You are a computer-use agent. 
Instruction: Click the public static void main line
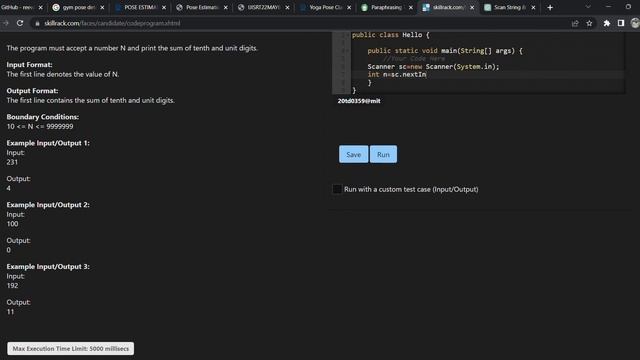(445, 51)
